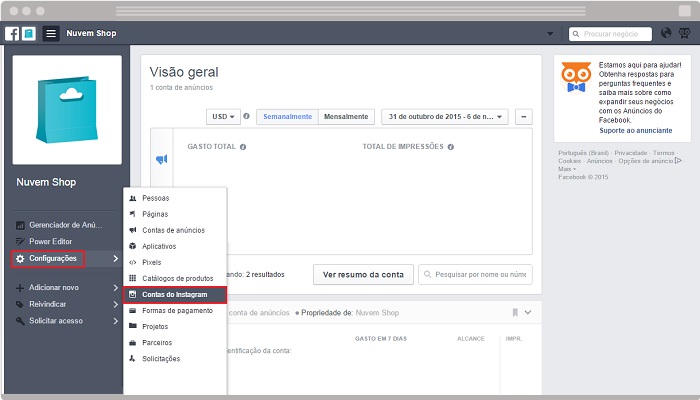700x400 pixels.
Task: Click the search magnifier in Procurar negócio
Action: (x=576, y=34)
